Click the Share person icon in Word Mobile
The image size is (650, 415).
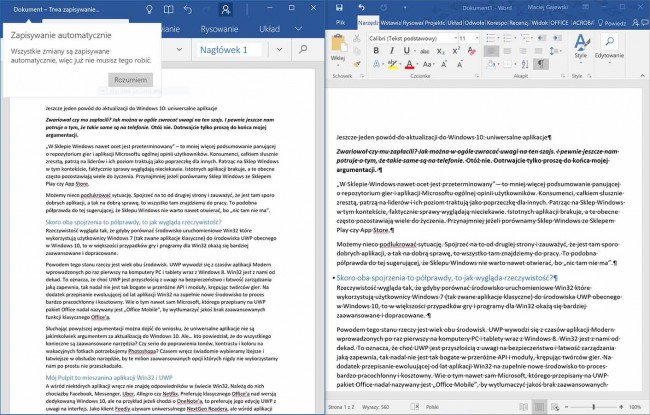point(226,9)
